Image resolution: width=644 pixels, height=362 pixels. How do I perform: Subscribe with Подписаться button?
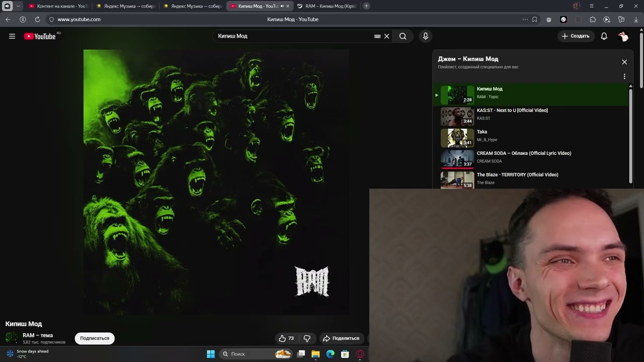[x=95, y=338]
